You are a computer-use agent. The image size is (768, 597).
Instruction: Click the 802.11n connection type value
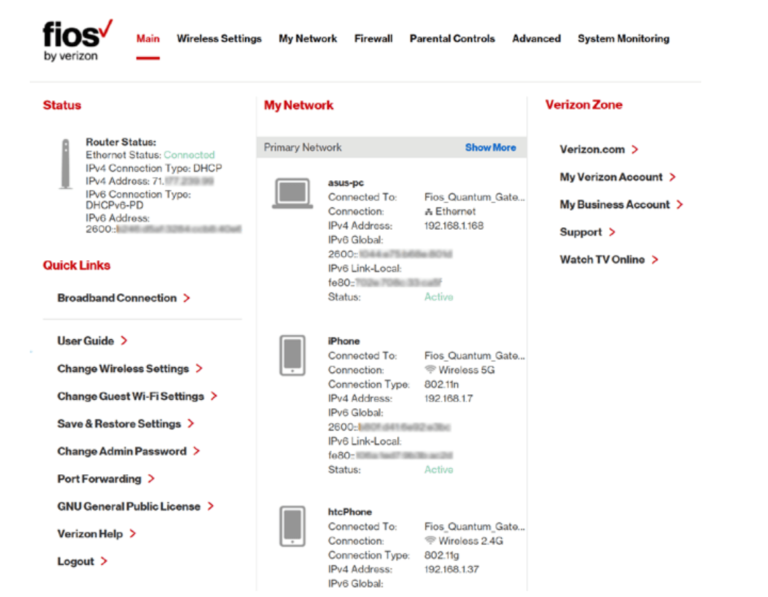[x=441, y=384]
